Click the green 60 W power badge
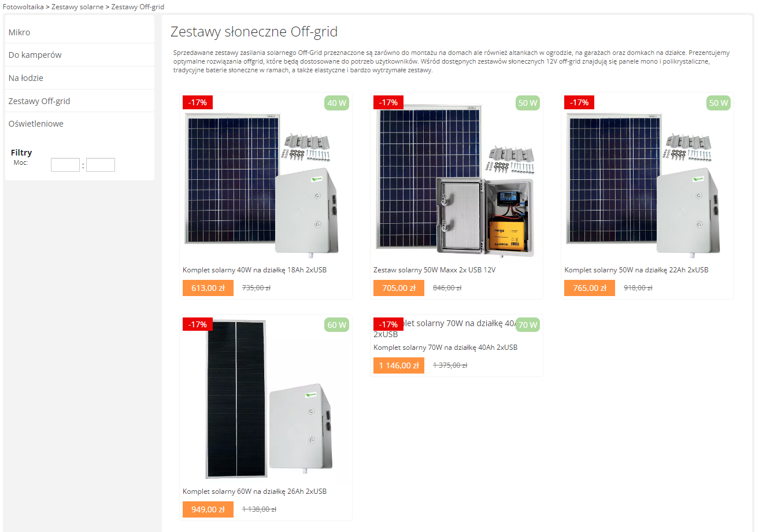Image resolution: width=770 pixels, height=532 pixels. click(336, 325)
